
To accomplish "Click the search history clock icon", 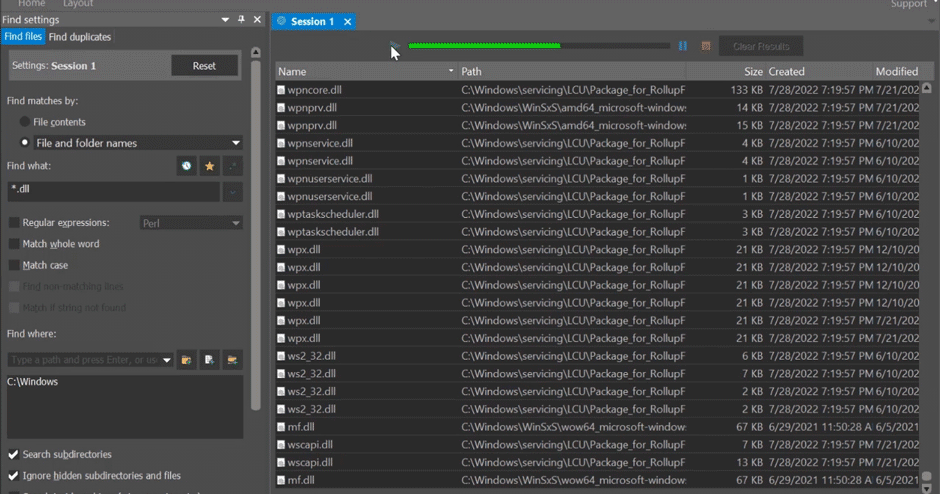I will 186,166.
